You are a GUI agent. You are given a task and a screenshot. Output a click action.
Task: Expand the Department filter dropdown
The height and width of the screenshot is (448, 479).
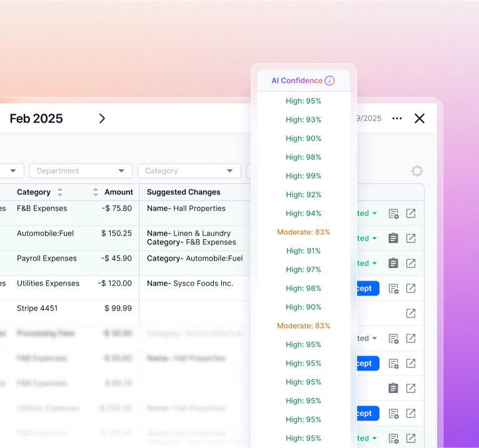coord(81,171)
